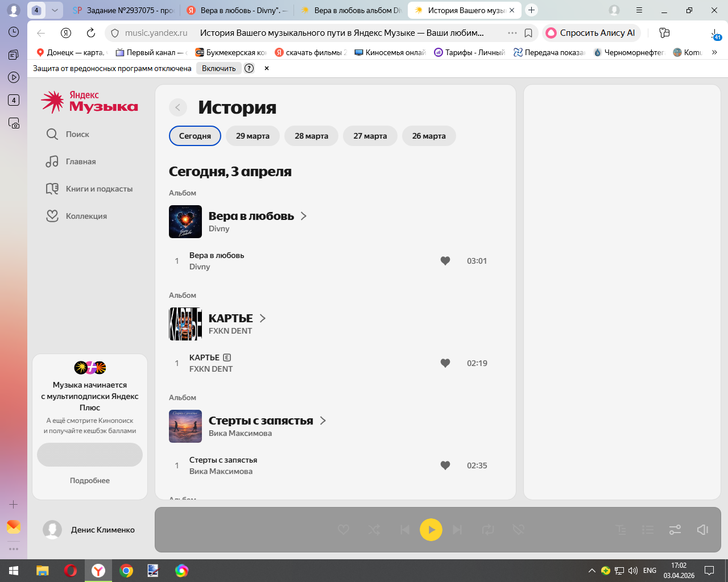
Task: Reload the page with the refresh icon
Action: [x=91, y=33]
